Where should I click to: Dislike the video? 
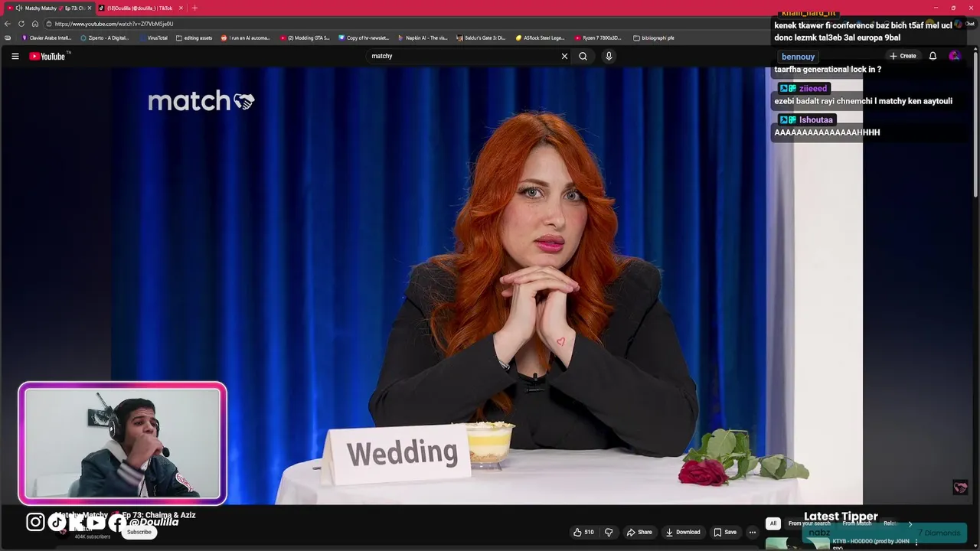point(609,532)
